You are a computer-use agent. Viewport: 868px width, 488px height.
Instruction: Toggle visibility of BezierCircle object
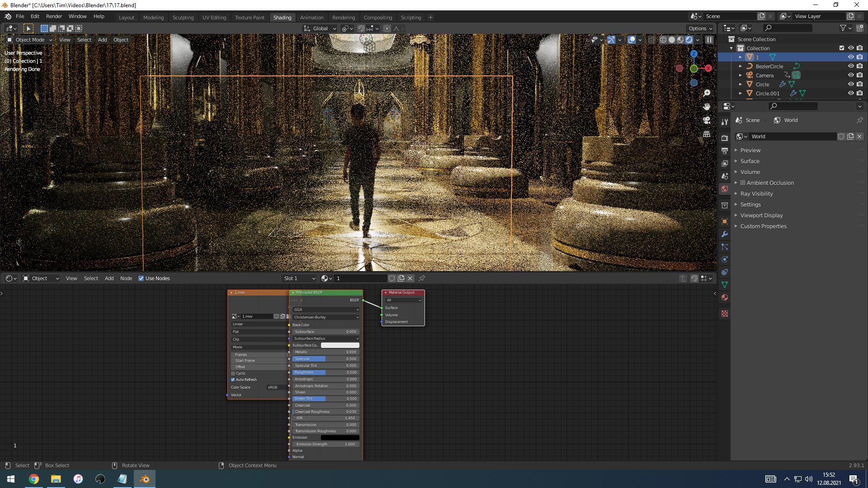pyautogui.click(x=851, y=66)
